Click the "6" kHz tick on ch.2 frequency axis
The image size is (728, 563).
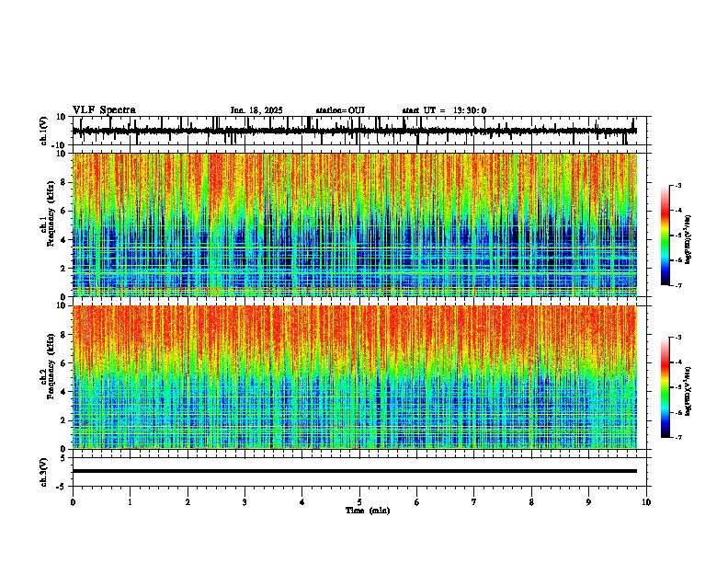64,363
